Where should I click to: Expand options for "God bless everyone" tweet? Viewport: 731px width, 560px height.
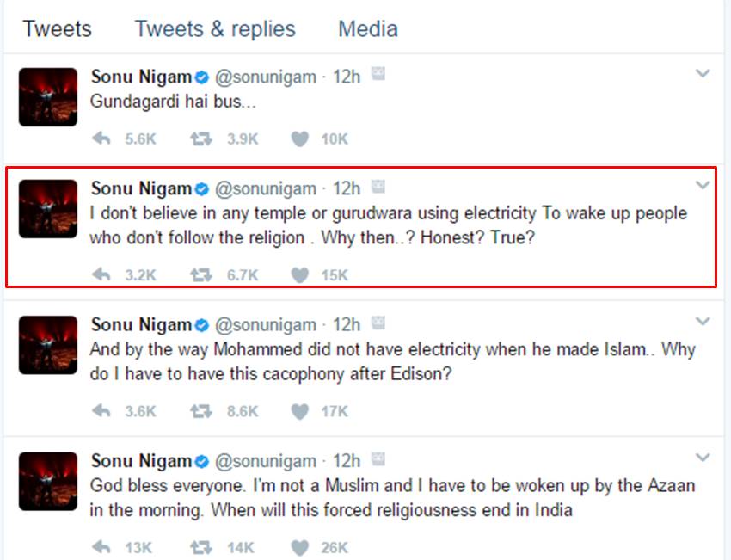pyautogui.click(x=703, y=458)
